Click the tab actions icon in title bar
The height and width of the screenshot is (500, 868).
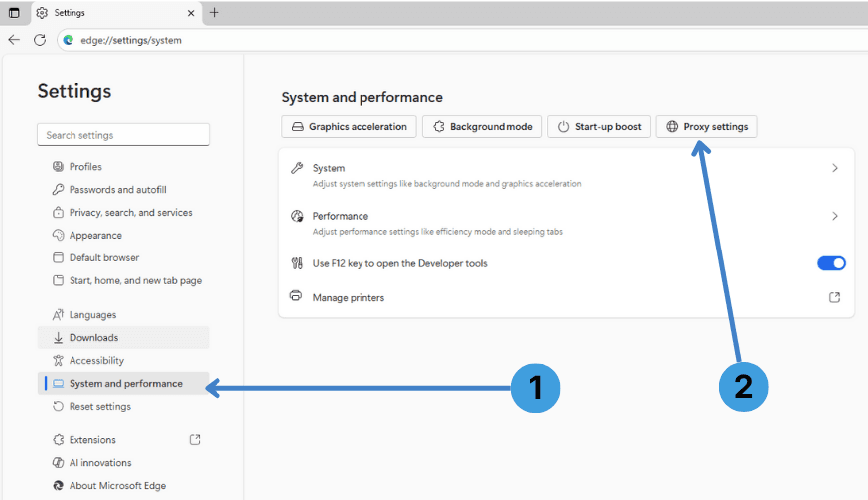tap(14, 13)
